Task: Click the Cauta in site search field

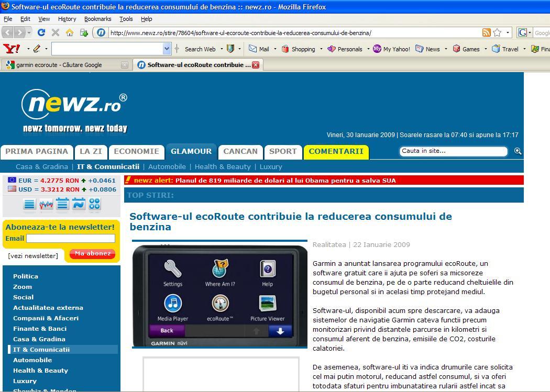Action: (x=453, y=151)
